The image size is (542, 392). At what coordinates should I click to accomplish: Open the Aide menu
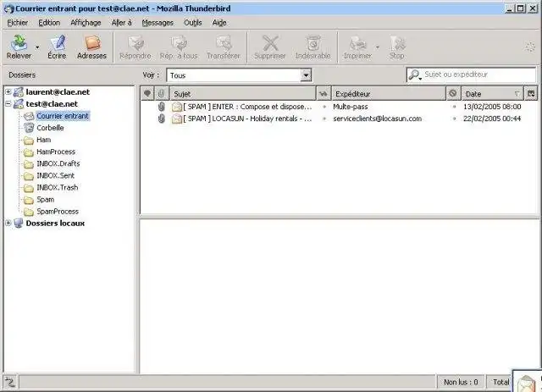[219, 23]
